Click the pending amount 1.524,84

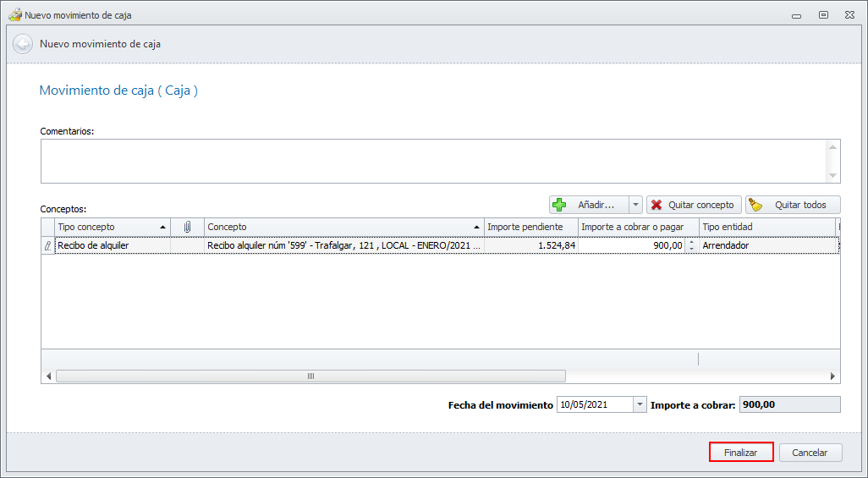[531, 245]
